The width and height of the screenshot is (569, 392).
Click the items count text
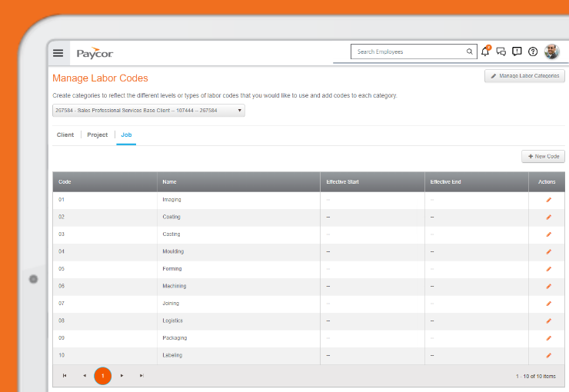pyautogui.click(x=536, y=377)
